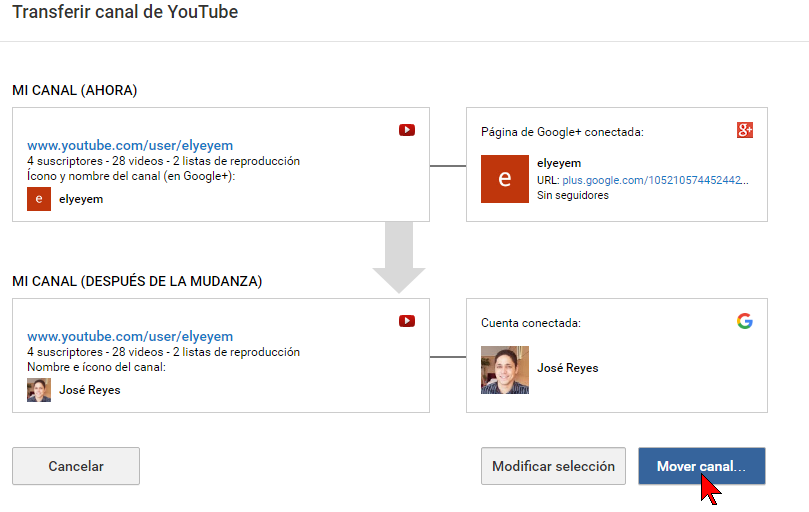Image resolution: width=809 pixels, height=512 pixels.
Task: Click the YouTube icon in current channel box
Action: tap(407, 130)
